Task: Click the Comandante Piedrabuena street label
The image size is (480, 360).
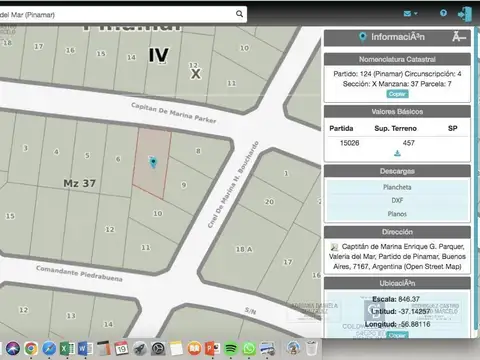Action: click(x=79, y=273)
